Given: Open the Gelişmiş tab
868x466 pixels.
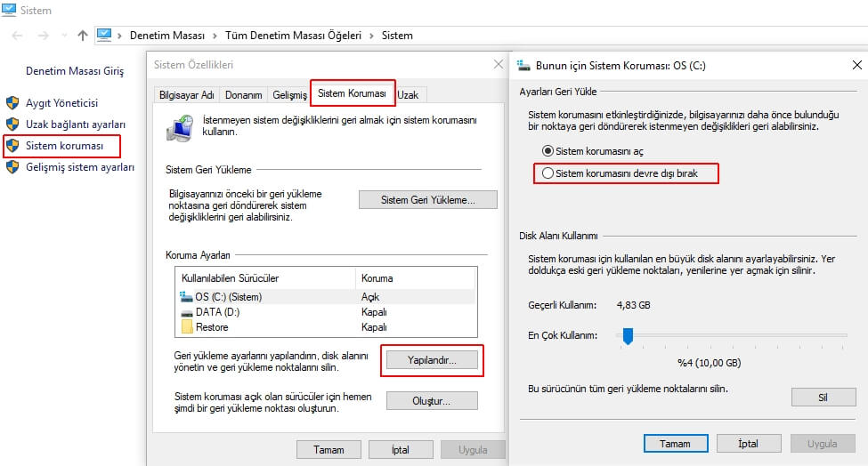Looking at the screenshot, I should click(289, 95).
